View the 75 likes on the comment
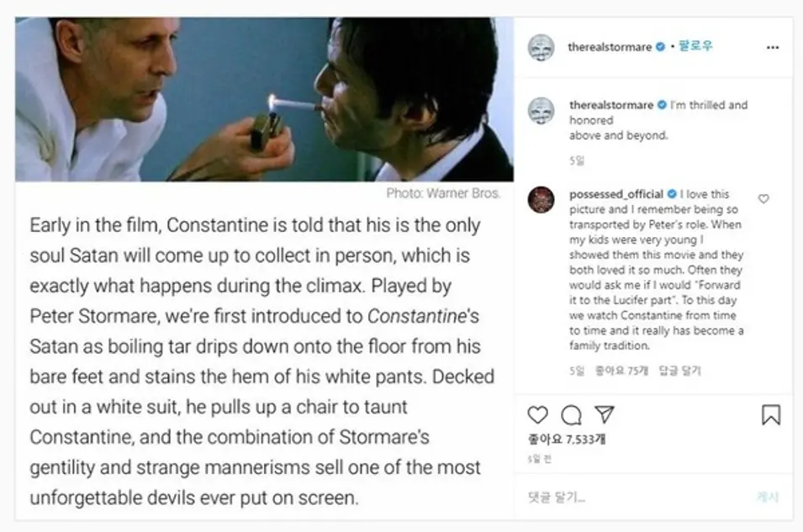Screen dimensions: 803x532 pyautogui.click(x=621, y=370)
